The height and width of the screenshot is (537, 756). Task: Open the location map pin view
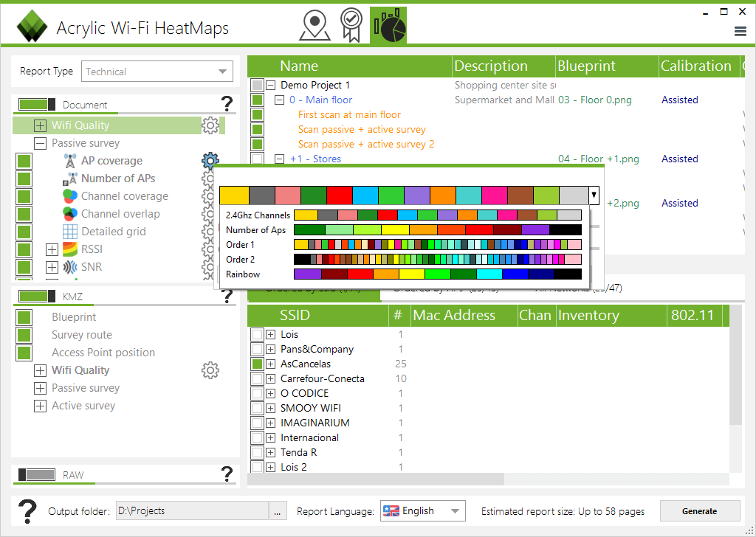tap(315, 26)
